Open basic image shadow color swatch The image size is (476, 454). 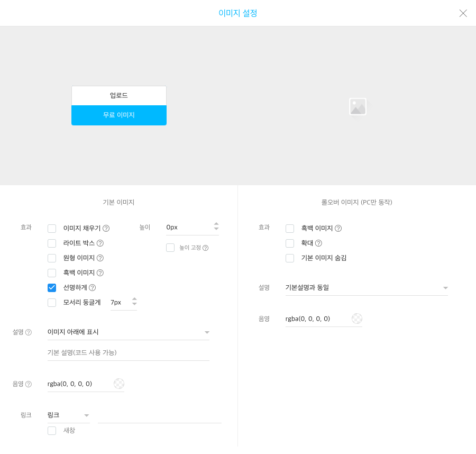click(119, 384)
